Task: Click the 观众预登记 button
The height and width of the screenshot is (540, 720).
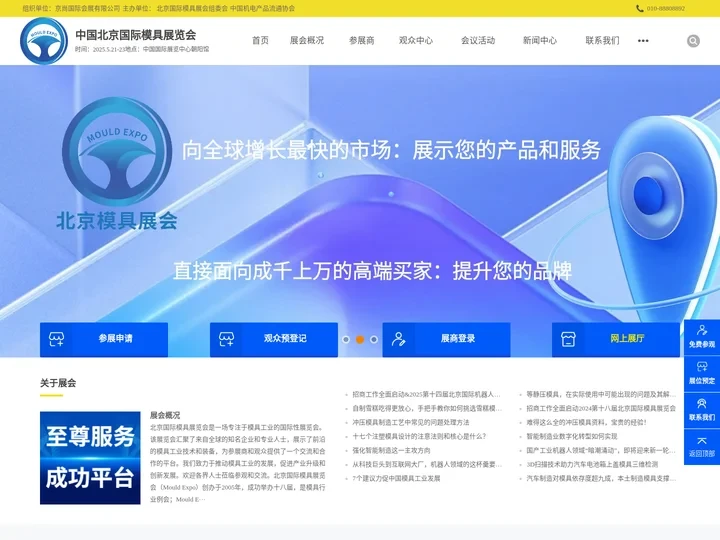Action: tap(274, 339)
